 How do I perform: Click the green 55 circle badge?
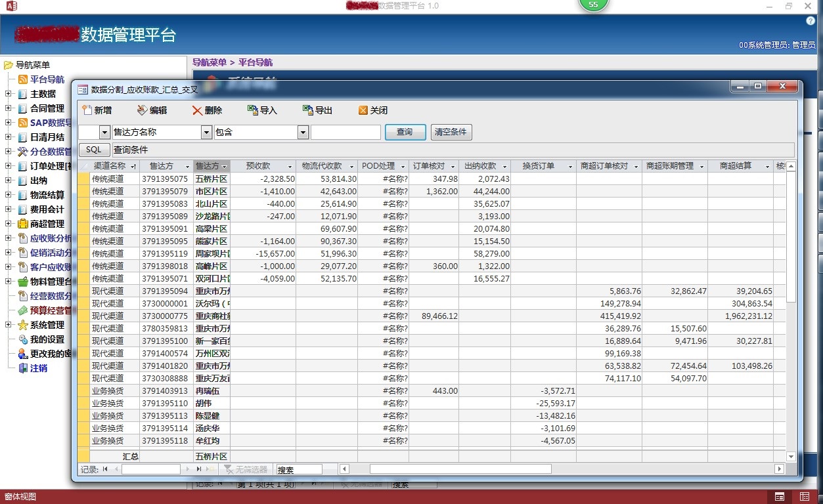point(593,5)
